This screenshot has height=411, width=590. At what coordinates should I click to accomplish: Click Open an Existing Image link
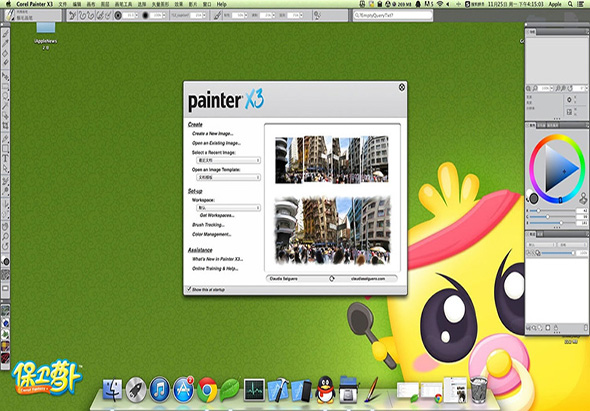pyautogui.click(x=216, y=143)
